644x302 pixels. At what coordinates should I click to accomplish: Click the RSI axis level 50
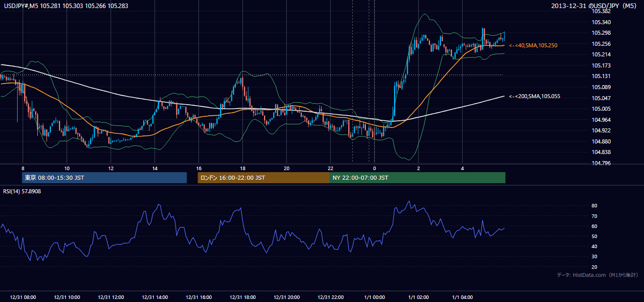click(595, 236)
